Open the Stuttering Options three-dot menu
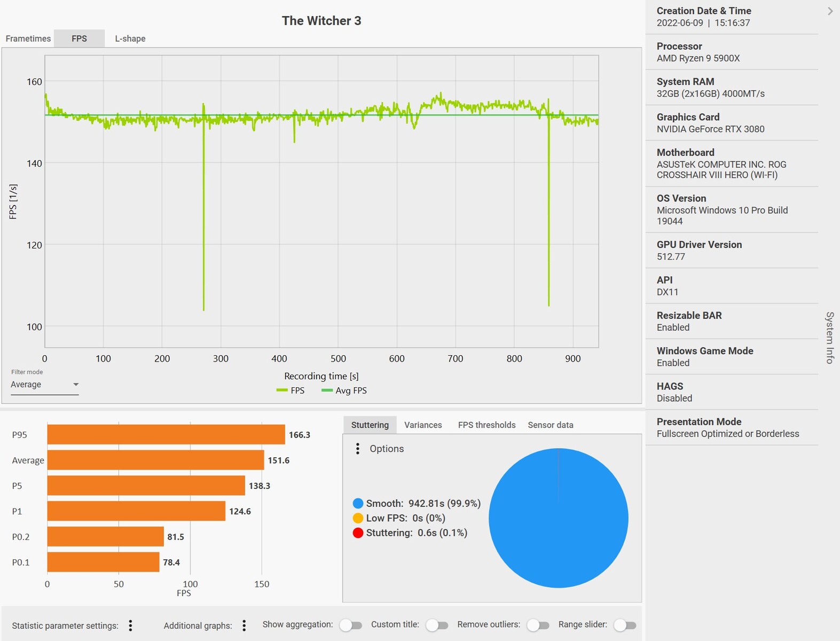The image size is (840, 641). tap(358, 449)
